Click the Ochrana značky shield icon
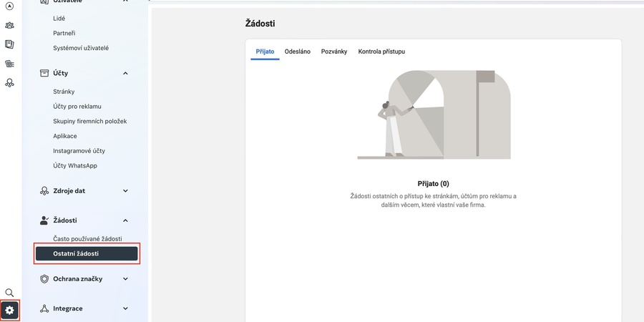This screenshot has height=322, width=644. pyautogui.click(x=44, y=279)
